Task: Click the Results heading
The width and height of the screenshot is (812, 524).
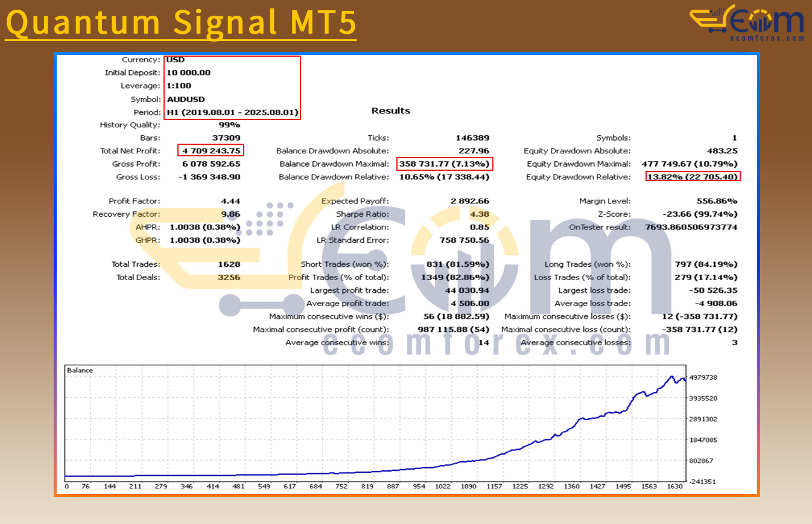Action: [x=390, y=111]
